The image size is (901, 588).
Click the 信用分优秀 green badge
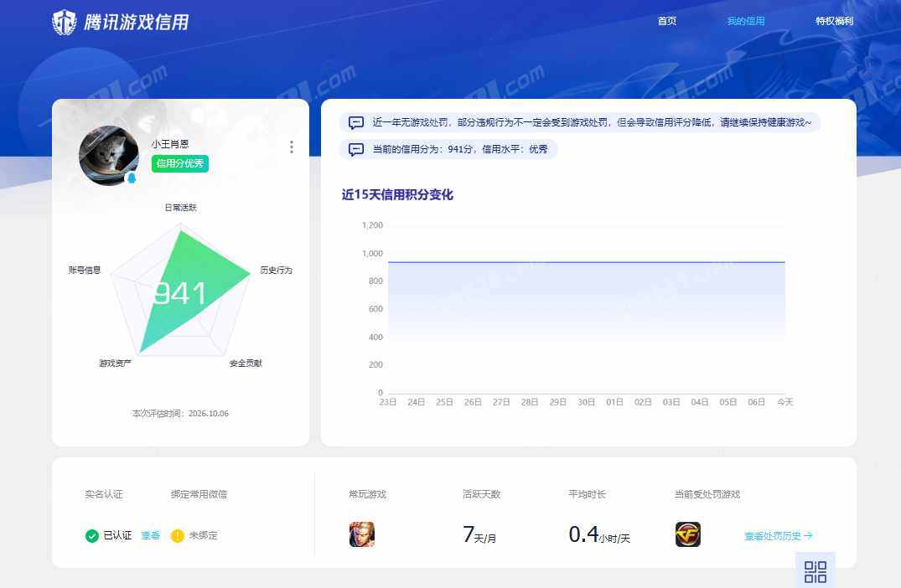tap(180, 163)
